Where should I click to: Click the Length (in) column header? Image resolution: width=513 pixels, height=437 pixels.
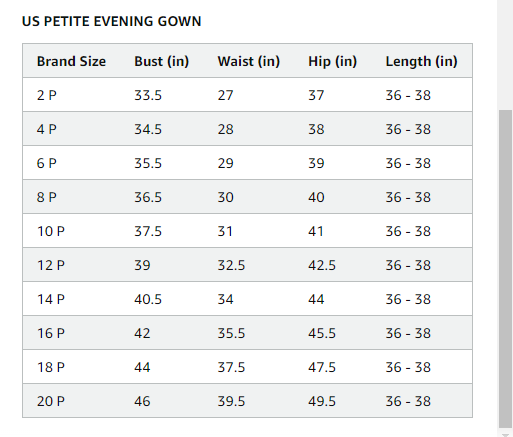tap(421, 61)
